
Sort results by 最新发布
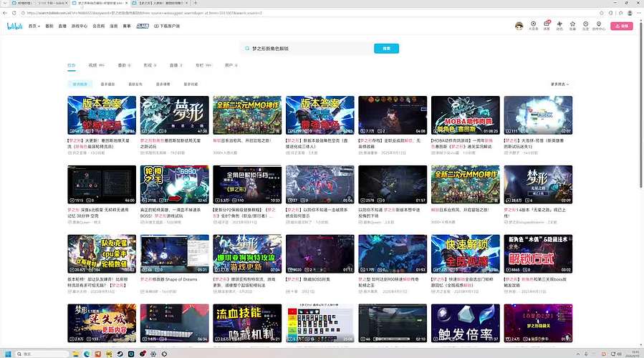pos(135,84)
